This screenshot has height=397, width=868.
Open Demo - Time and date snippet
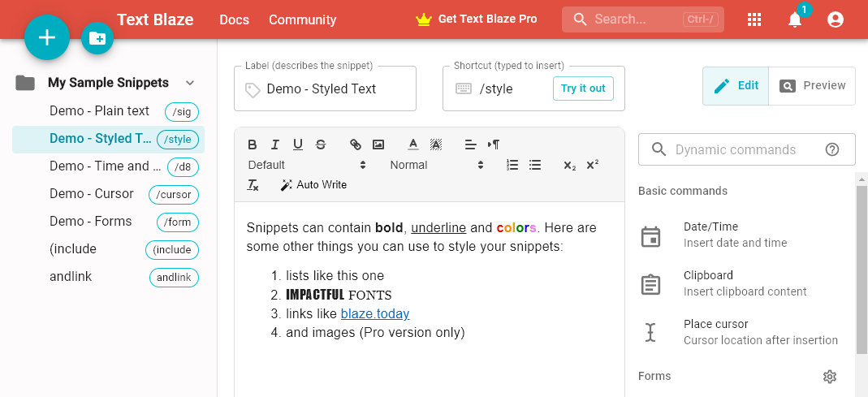[x=109, y=166]
